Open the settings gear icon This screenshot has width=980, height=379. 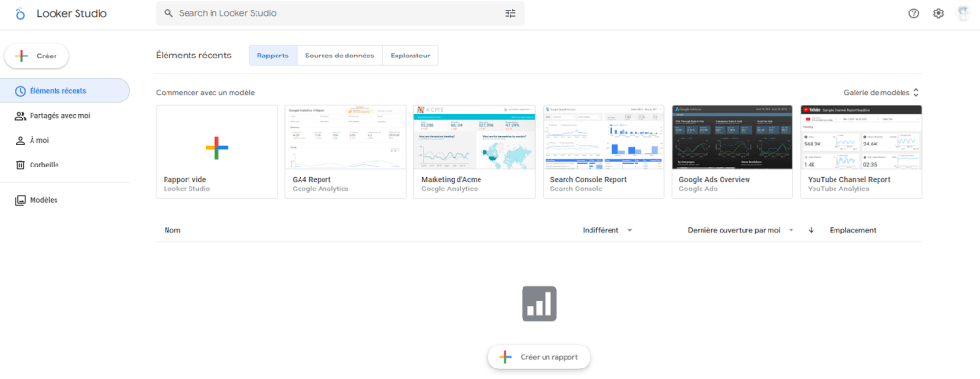tap(938, 13)
